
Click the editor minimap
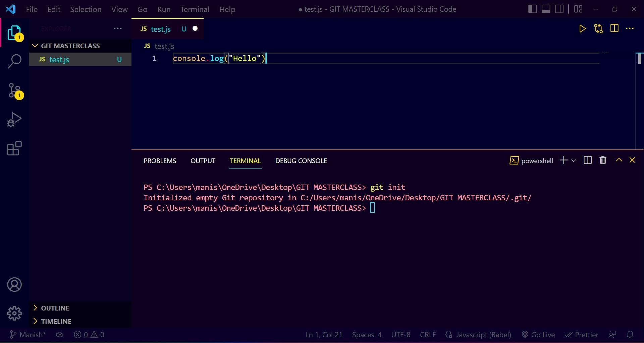tap(605, 53)
